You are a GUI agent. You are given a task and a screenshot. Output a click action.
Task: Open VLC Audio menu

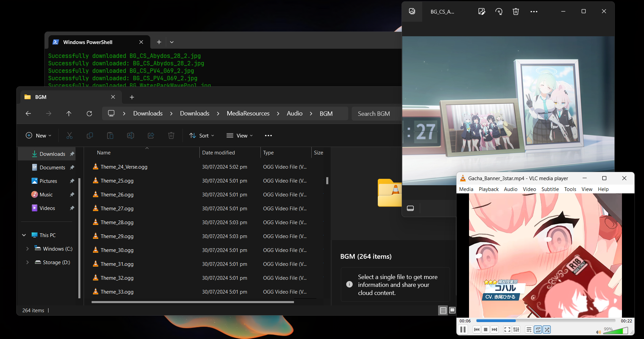pyautogui.click(x=511, y=189)
